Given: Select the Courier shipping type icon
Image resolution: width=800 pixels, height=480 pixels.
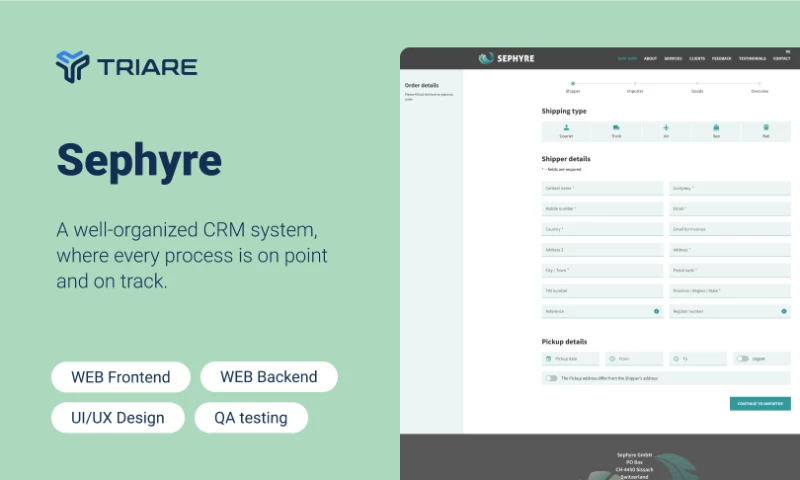Looking at the screenshot, I should point(566,128).
